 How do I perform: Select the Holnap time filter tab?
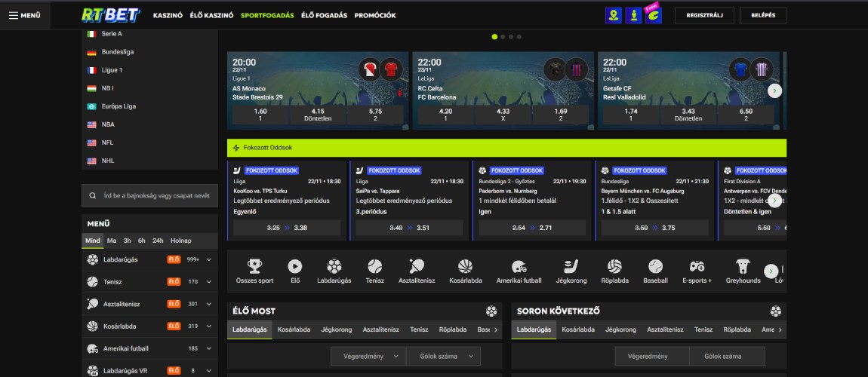(x=181, y=241)
